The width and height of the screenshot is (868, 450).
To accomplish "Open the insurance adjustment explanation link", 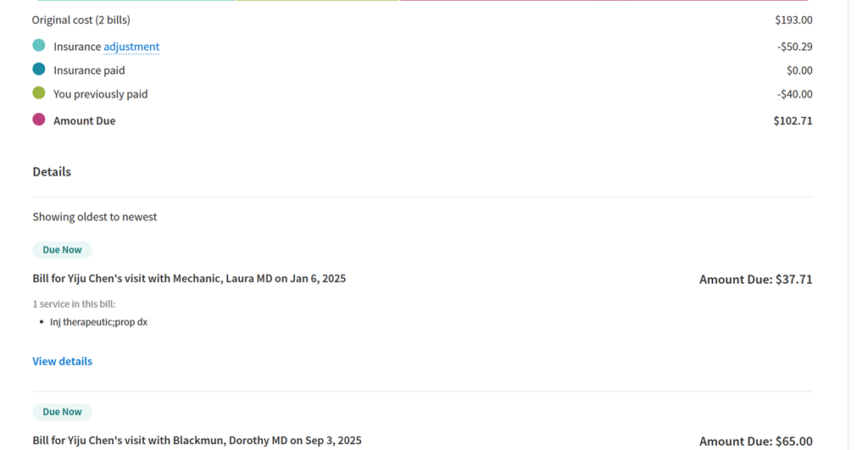I will tap(131, 47).
